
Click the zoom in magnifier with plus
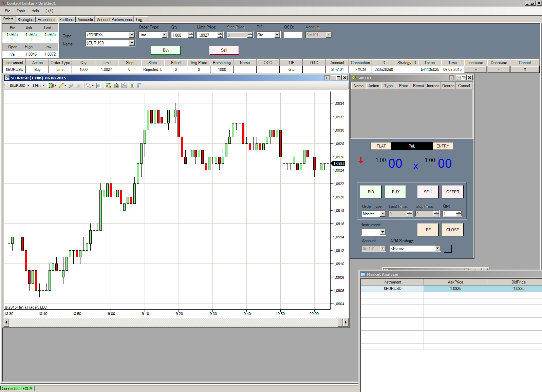[x=71, y=86]
